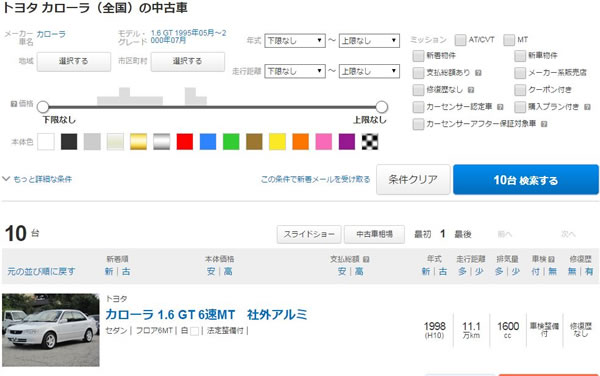Click この条件で新着メールを受け取る link
This screenshot has width=600, height=376.
click(316, 179)
